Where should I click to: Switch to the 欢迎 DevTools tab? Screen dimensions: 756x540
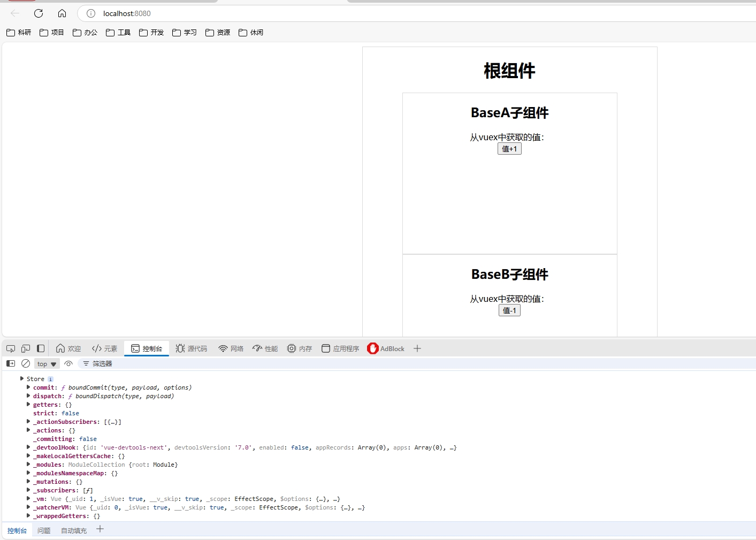(x=68, y=348)
